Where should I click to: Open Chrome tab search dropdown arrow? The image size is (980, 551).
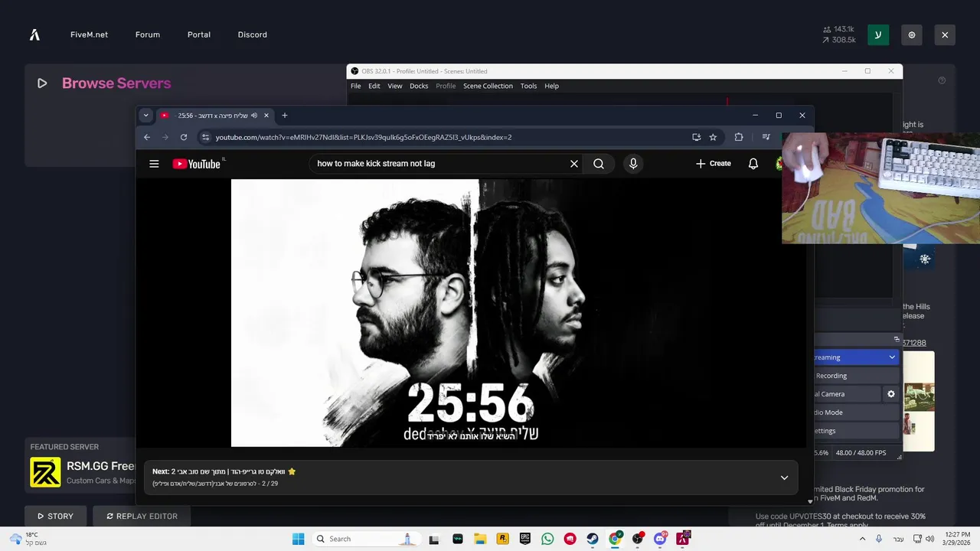point(145,116)
